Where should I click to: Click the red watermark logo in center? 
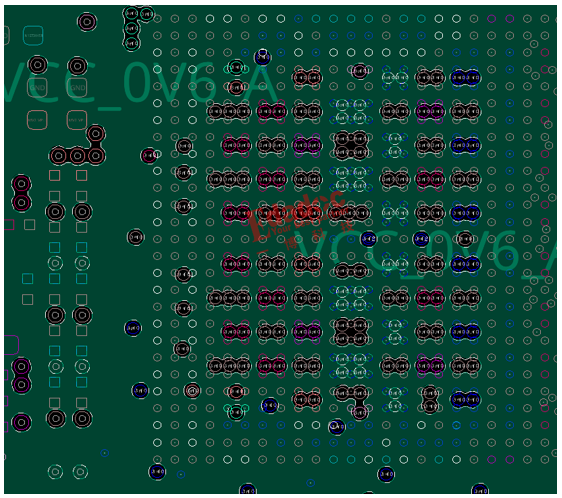click(298, 219)
